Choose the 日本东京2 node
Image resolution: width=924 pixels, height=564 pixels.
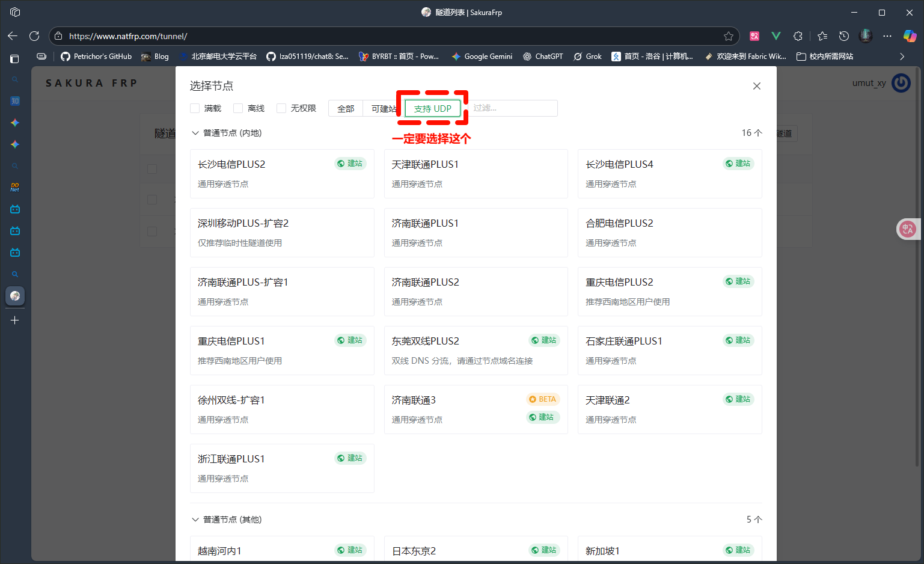pos(476,550)
